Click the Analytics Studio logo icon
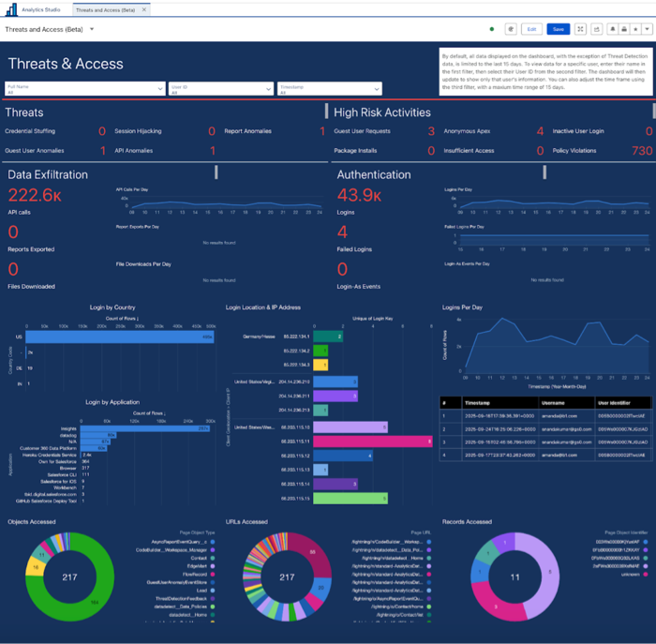Image resolution: width=656 pixels, height=644 pixels. [x=11, y=9]
